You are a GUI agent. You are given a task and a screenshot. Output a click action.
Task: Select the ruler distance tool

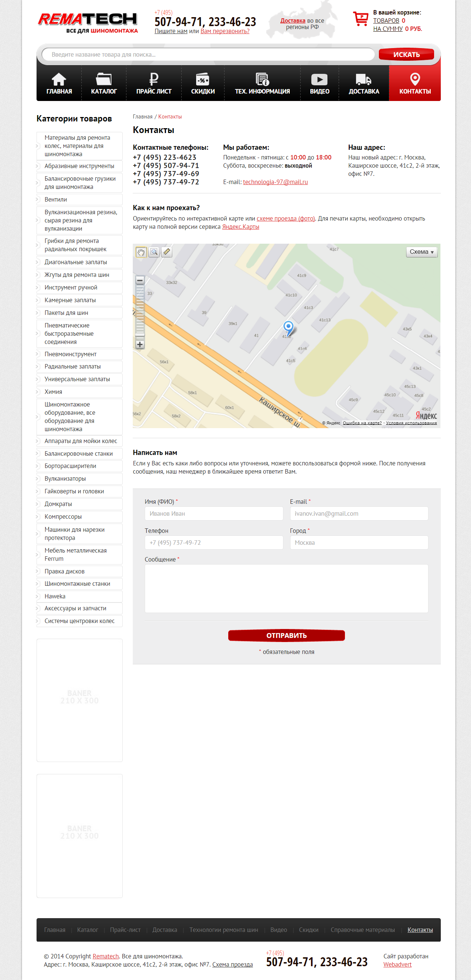pyautogui.click(x=166, y=252)
